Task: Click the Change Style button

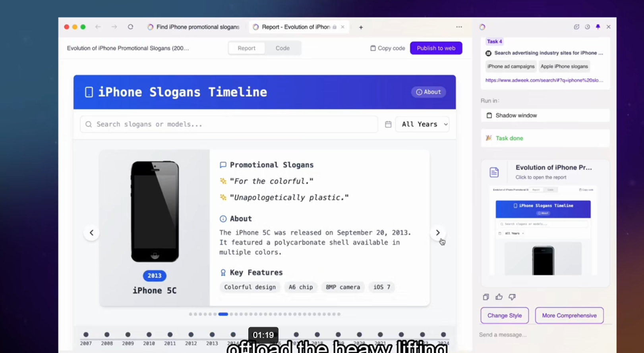Action: 505,315
